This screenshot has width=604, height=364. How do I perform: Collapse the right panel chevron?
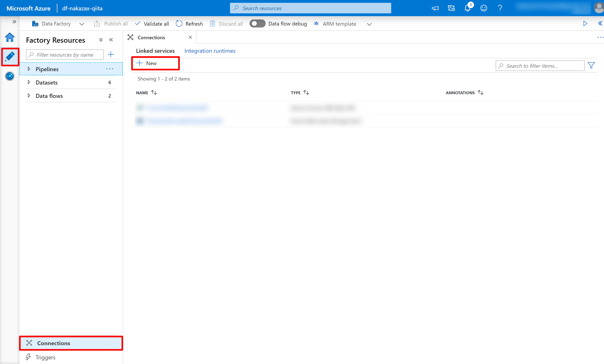(x=600, y=23)
